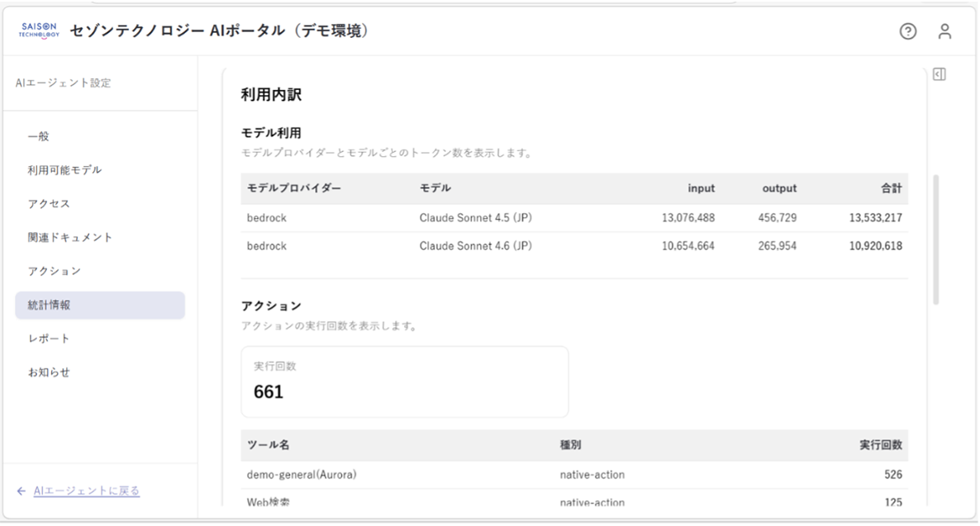Click the vertical scrollbar of the statistics panel
The image size is (980, 526).
point(935,239)
